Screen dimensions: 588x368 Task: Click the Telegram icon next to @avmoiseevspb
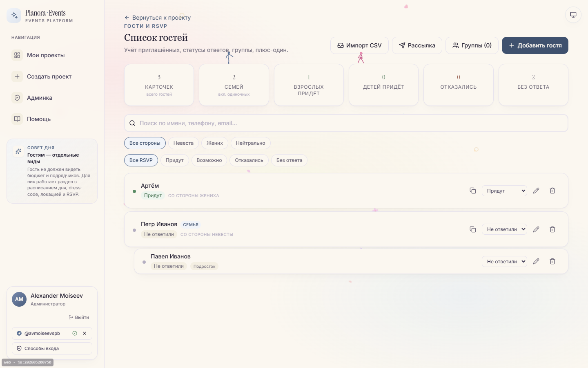pyautogui.click(x=19, y=333)
